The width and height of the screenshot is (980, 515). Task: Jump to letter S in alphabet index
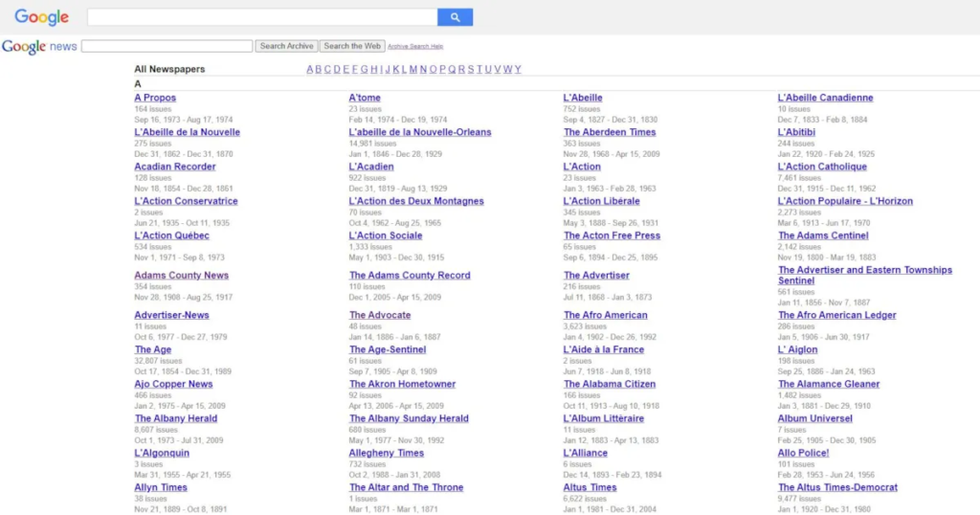coord(471,69)
